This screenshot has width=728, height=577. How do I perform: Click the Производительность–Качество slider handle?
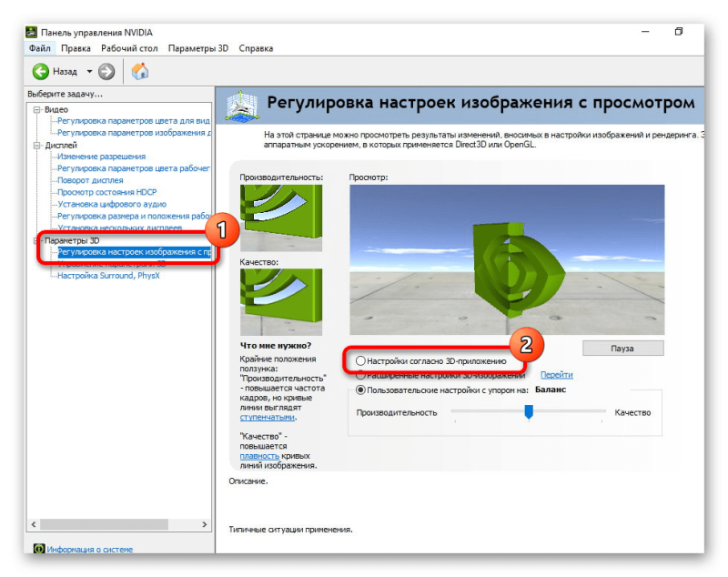529,411
